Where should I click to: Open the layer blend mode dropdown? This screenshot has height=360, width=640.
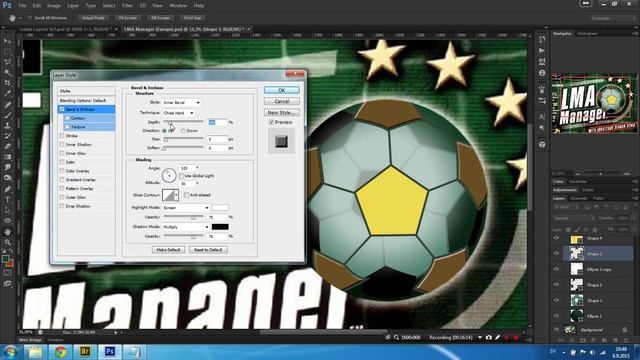tap(575, 218)
